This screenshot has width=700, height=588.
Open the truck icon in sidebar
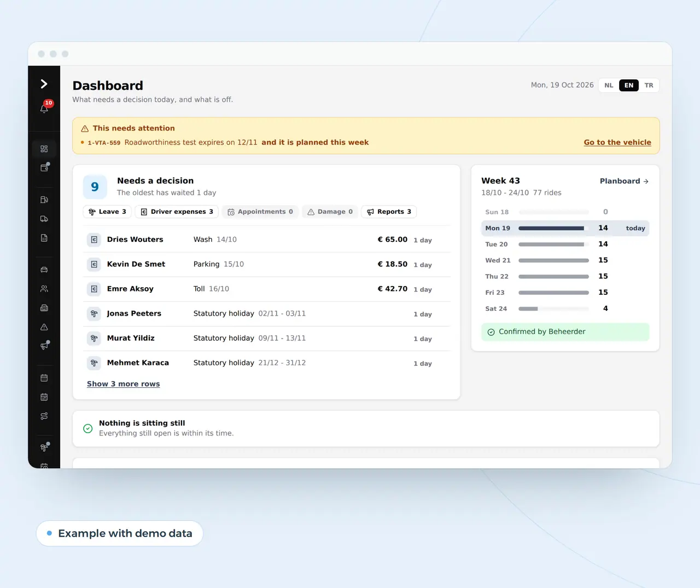pyautogui.click(x=44, y=219)
